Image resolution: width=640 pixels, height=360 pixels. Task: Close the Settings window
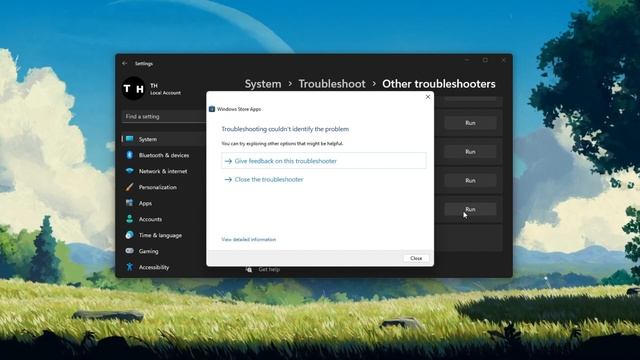[x=503, y=60]
